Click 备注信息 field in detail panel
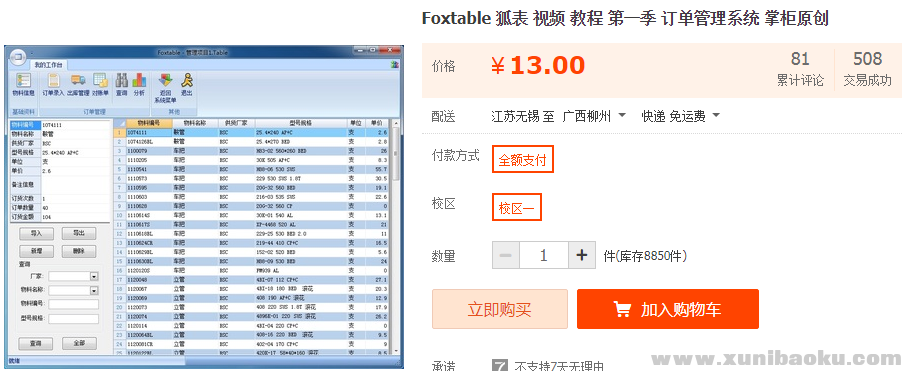The image size is (904, 371). tap(75, 185)
